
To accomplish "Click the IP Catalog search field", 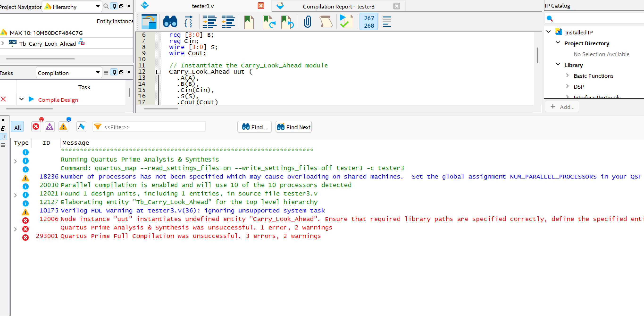I will [594, 18].
